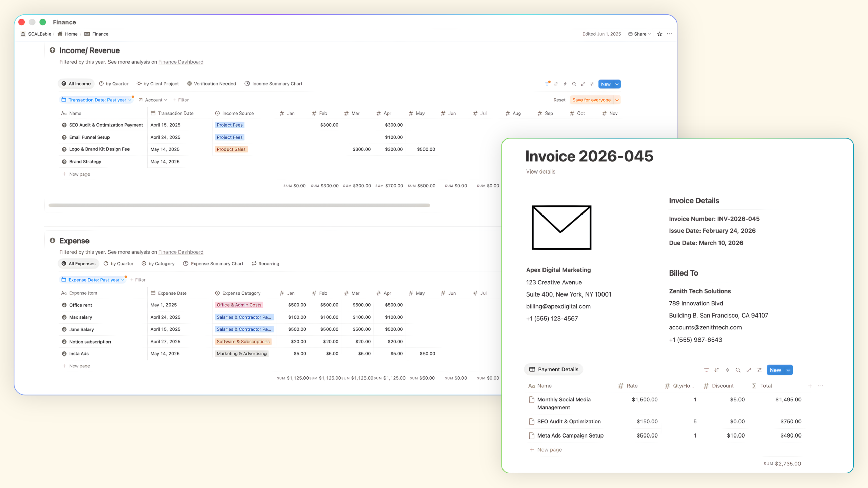Click the star favorite icon in top bar
This screenshot has width=868, height=488.
point(659,34)
